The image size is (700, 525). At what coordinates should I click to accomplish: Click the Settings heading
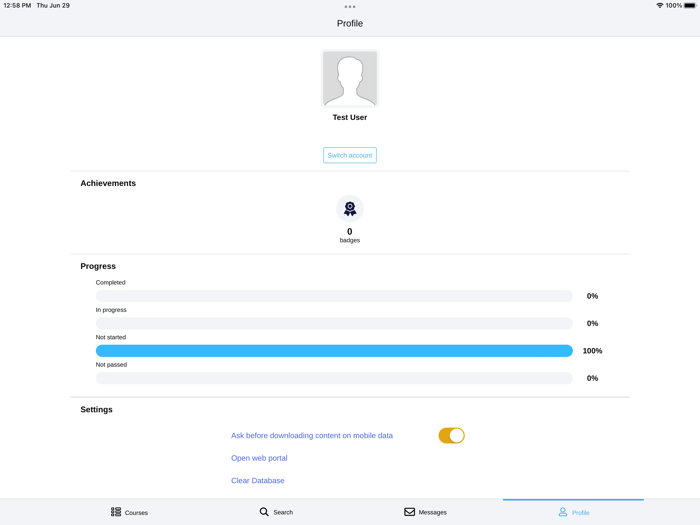point(96,410)
